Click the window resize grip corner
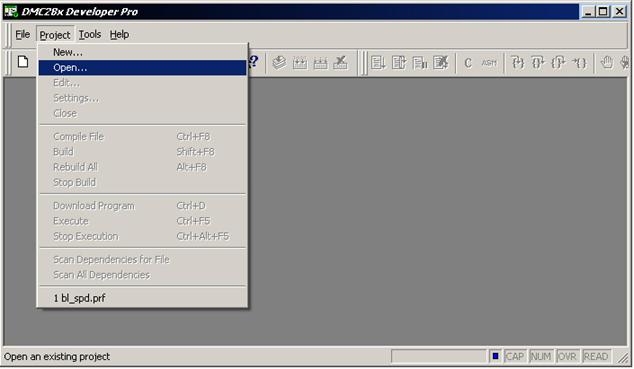The image size is (634, 369). [623, 357]
